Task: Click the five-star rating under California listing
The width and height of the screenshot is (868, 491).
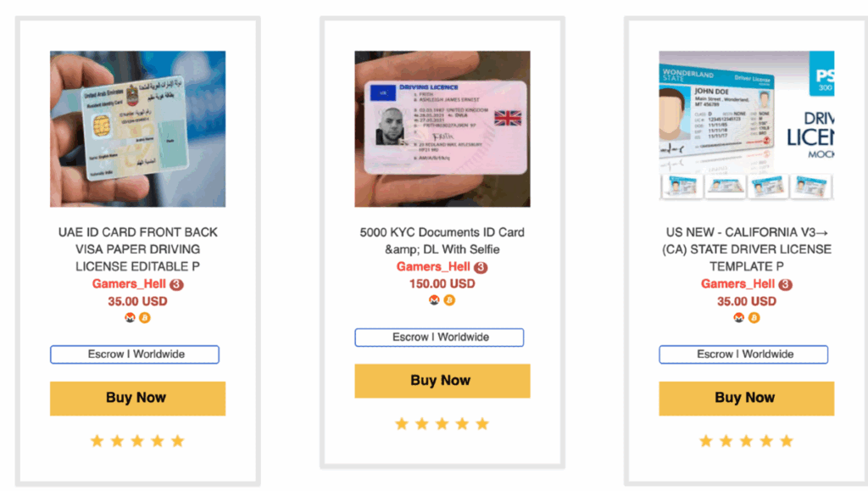Action: coord(746,441)
